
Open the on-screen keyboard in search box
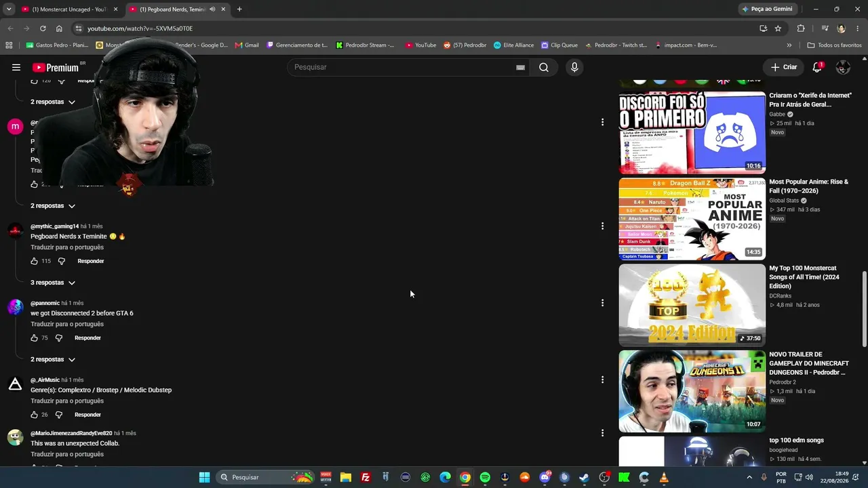pos(520,68)
